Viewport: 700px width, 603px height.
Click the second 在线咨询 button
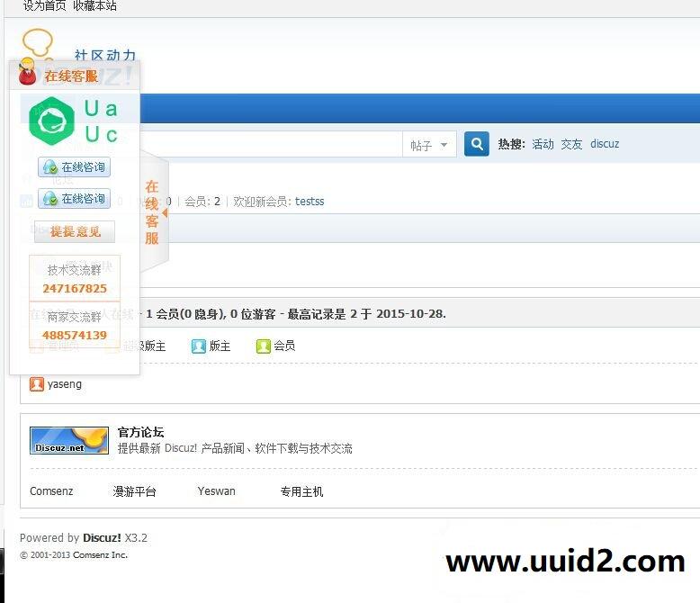(74, 198)
